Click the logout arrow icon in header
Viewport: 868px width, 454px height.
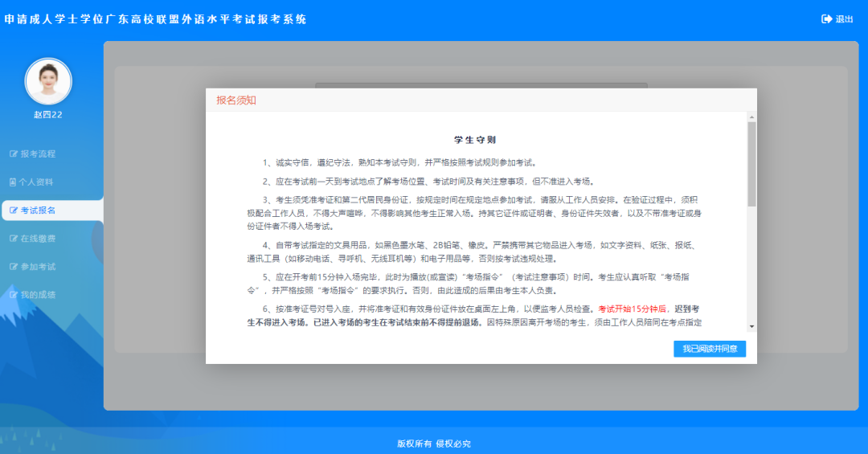pos(826,19)
